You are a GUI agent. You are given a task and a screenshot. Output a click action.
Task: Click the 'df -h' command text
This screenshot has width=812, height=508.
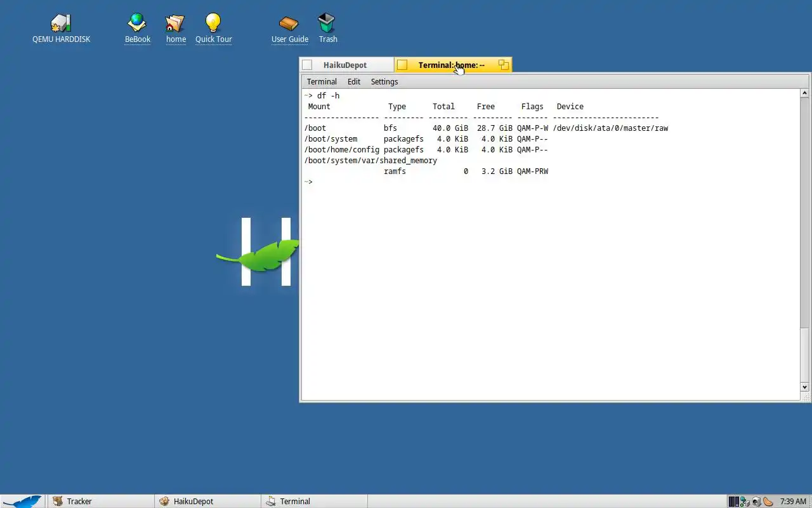pos(328,96)
